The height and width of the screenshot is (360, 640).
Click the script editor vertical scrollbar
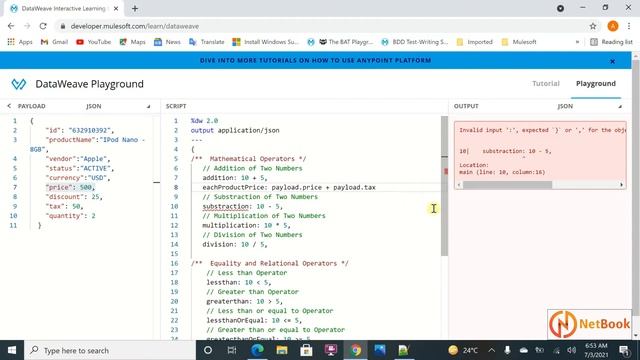pyautogui.click(x=444, y=186)
